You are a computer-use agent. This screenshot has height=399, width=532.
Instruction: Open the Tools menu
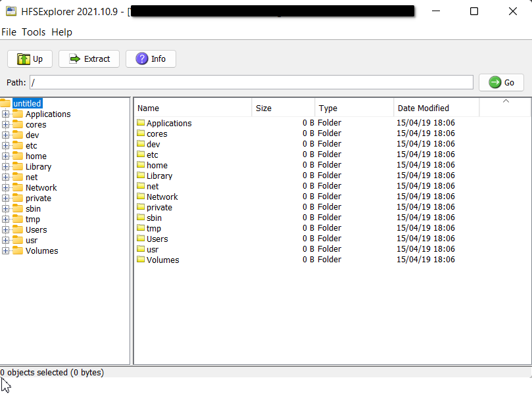(x=34, y=32)
